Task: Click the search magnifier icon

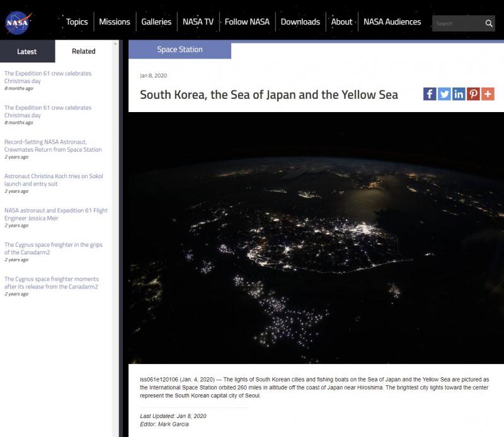Action: coord(490,23)
